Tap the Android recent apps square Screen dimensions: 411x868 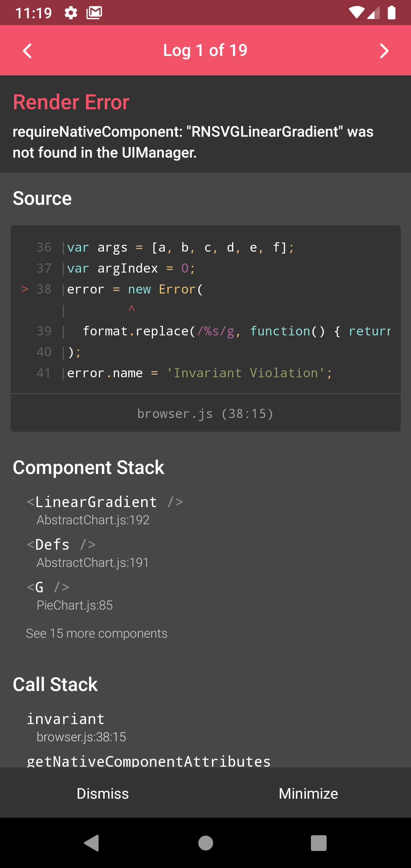[319, 842]
